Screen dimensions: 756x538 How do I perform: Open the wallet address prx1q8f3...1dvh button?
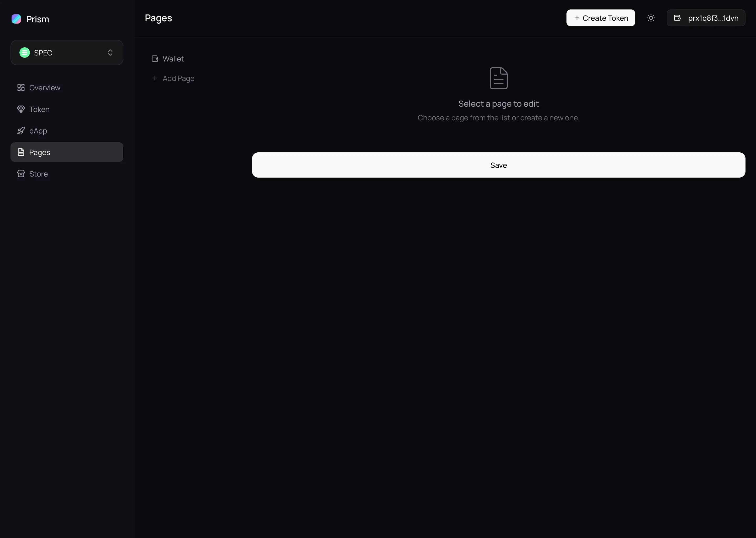pos(706,18)
